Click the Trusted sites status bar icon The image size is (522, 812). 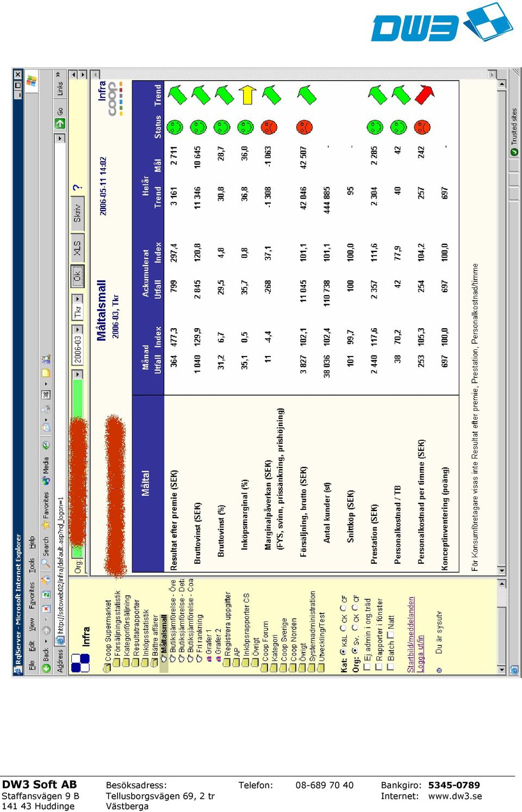point(514,152)
